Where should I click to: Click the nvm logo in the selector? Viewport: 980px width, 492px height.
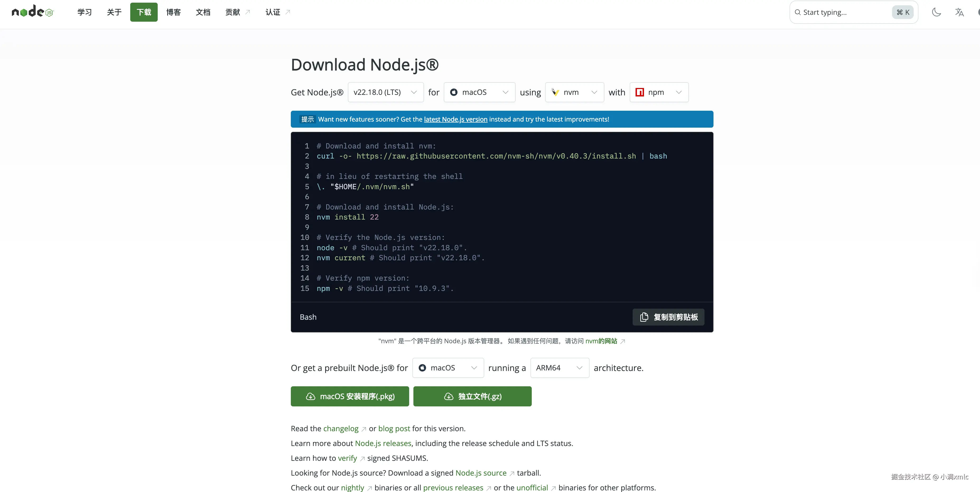(556, 92)
